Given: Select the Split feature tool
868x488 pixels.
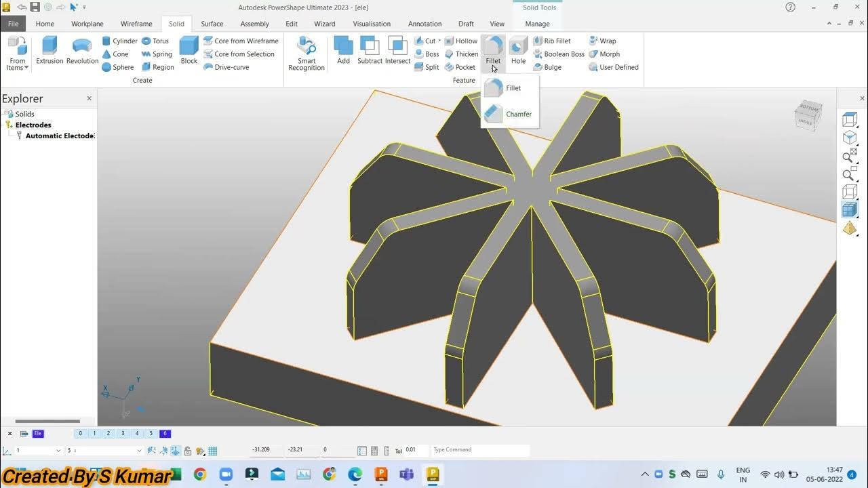Looking at the screenshot, I should coord(427,67).
